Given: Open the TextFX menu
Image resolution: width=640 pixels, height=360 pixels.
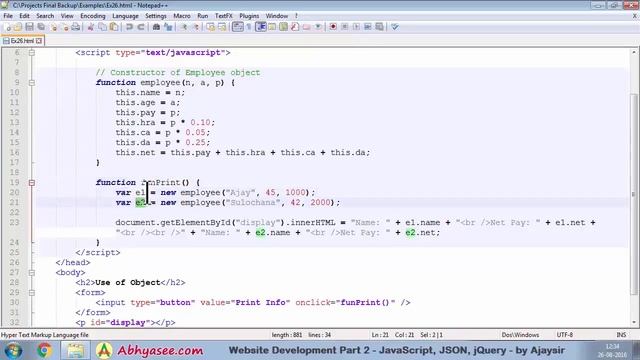Looking at the screenshot, I should (x=224, y=16).
